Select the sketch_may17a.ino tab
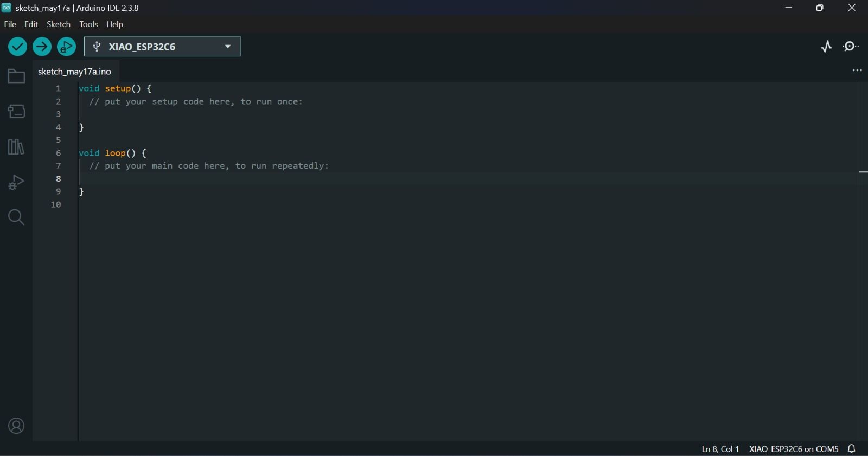The width and height of the screenshot is (868, 456). 75,72
